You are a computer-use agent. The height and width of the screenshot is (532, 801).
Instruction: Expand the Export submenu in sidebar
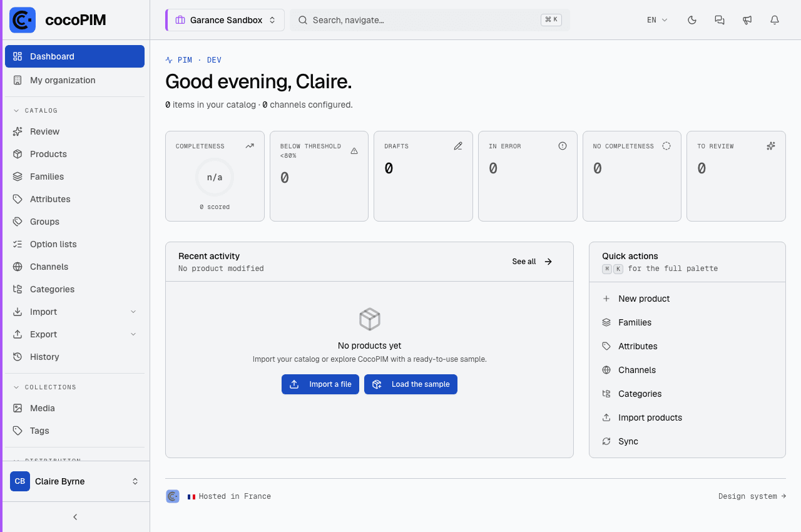[x=75, y=334]
